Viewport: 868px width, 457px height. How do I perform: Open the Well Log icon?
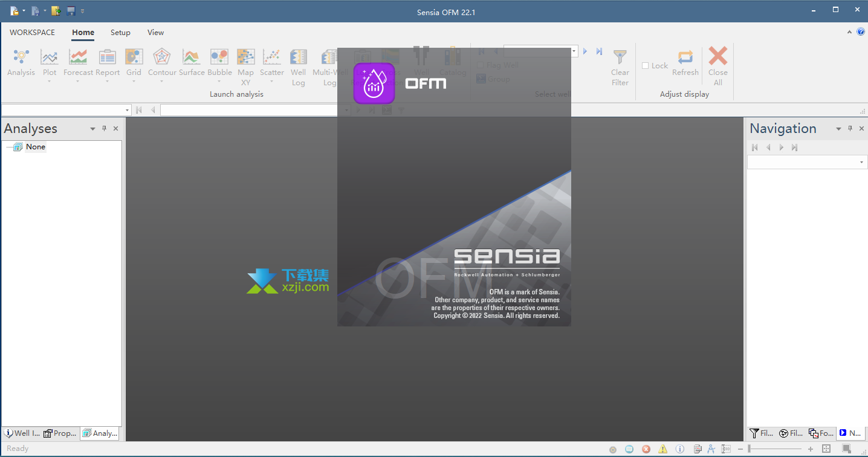299,57
